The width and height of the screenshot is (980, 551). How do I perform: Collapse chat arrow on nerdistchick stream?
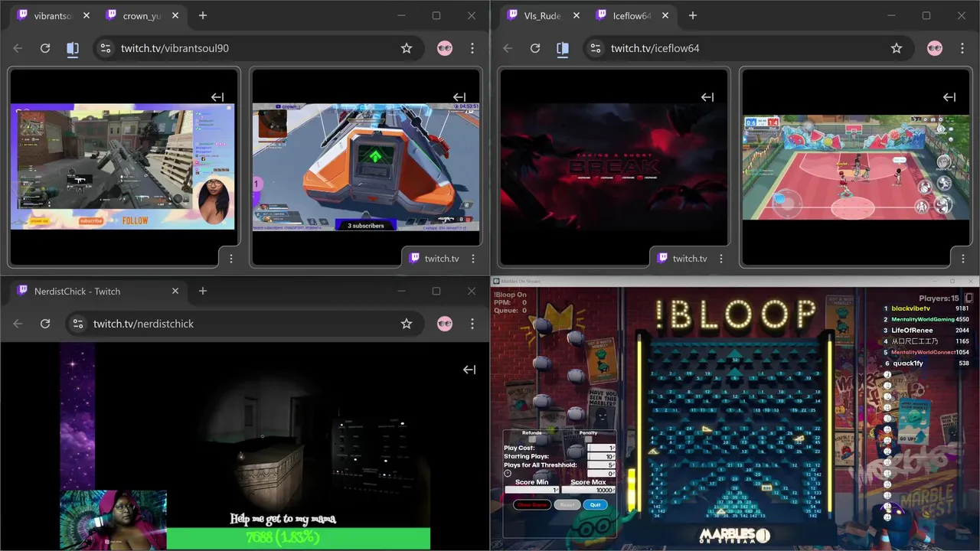pyautogui.click(x=469, y=370)
